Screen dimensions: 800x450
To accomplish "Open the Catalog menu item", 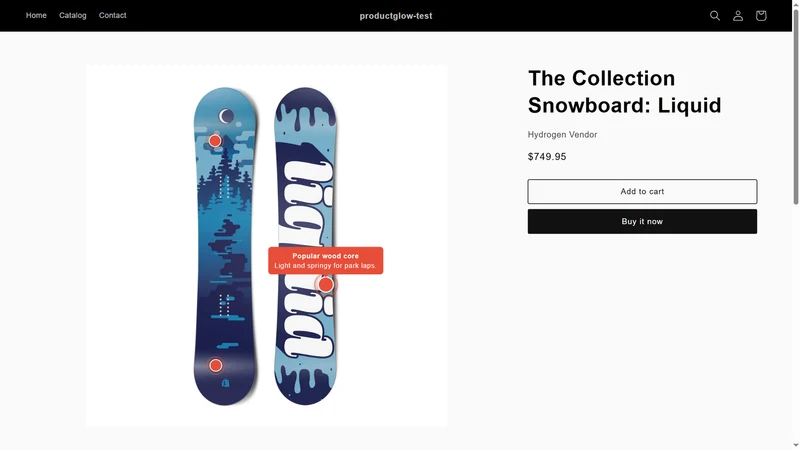I will 72,15.
